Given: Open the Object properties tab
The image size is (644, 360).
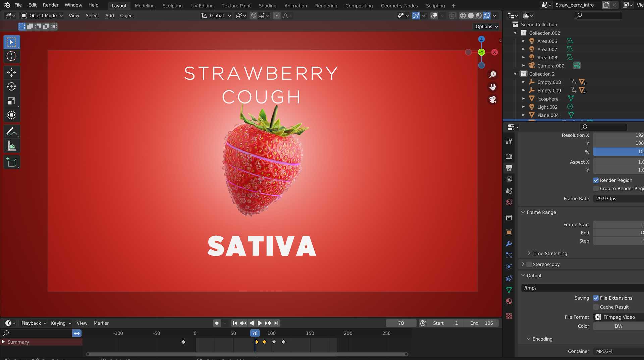Looking at the screenshot, I should tap(509, 232).
